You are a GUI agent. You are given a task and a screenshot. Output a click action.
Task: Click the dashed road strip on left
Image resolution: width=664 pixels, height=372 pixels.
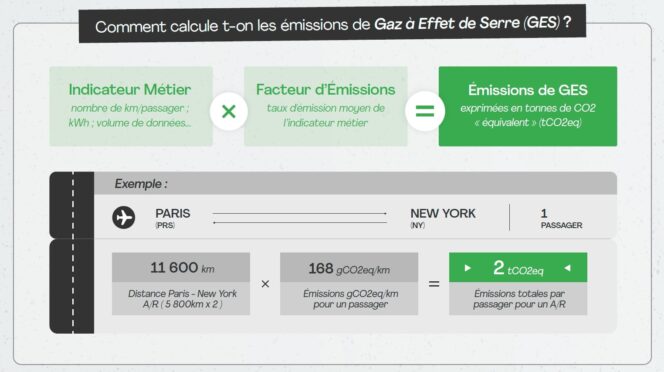(x=72, y=253)
